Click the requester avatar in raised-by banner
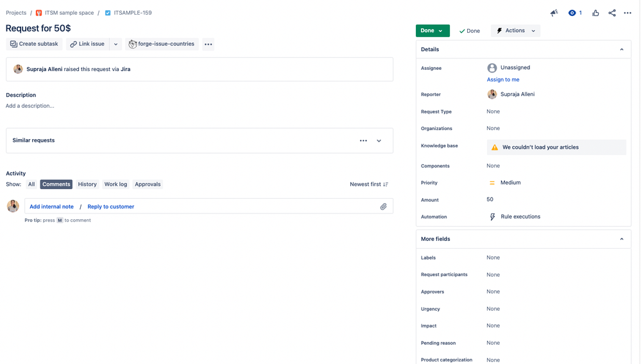Image resolution: width=641 pixels, height=364 pixels. [x=18, y=69]
